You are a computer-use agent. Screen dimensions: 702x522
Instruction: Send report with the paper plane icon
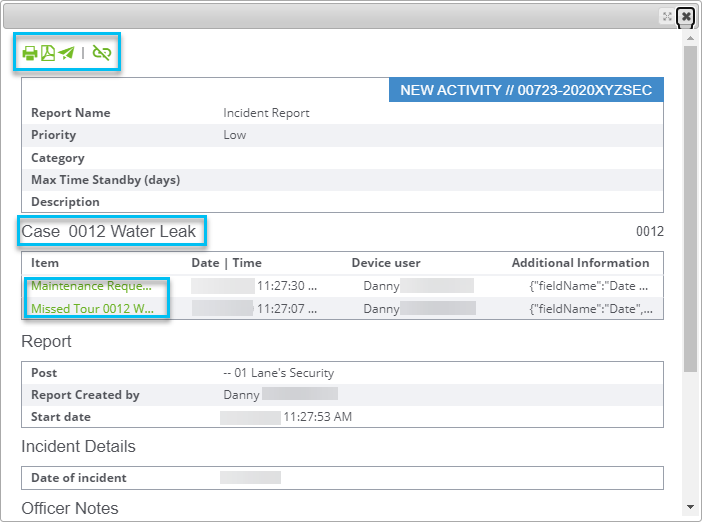point(66,53)
